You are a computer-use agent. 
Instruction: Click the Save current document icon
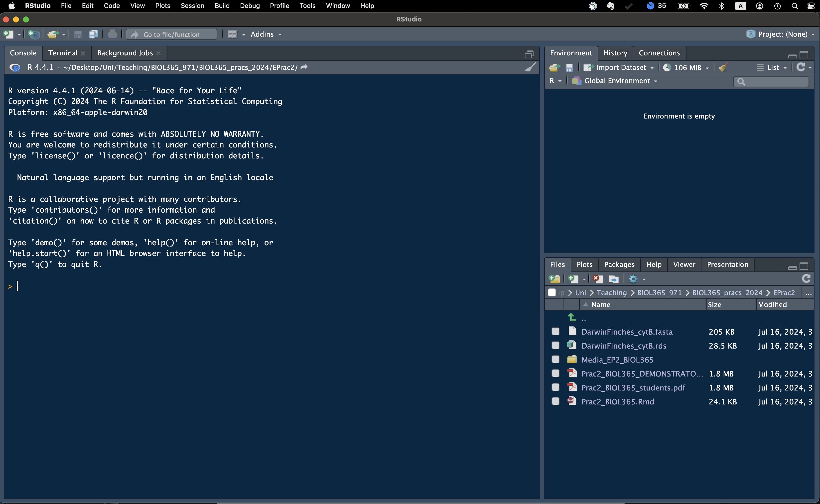[78, 34]
